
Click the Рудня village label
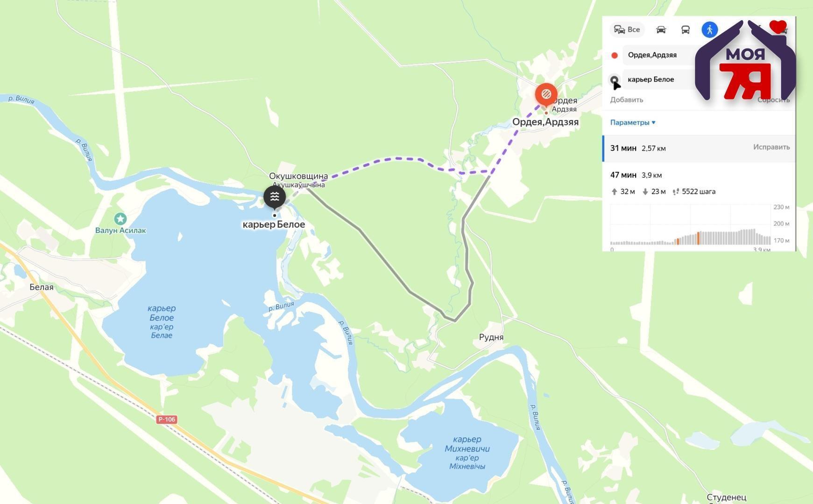pyautogui.click(x=491, y=337)
